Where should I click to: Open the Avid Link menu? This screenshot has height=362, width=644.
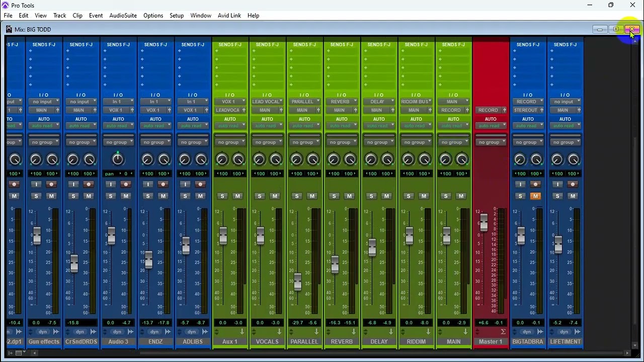tap(229, 16)
